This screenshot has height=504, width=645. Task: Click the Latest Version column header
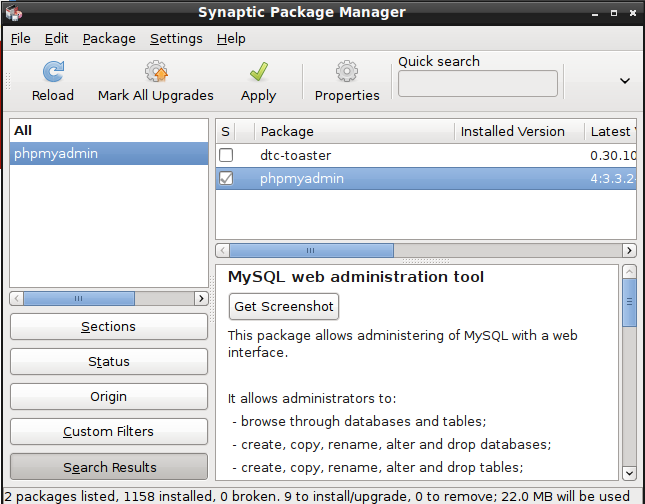(610, 132)
